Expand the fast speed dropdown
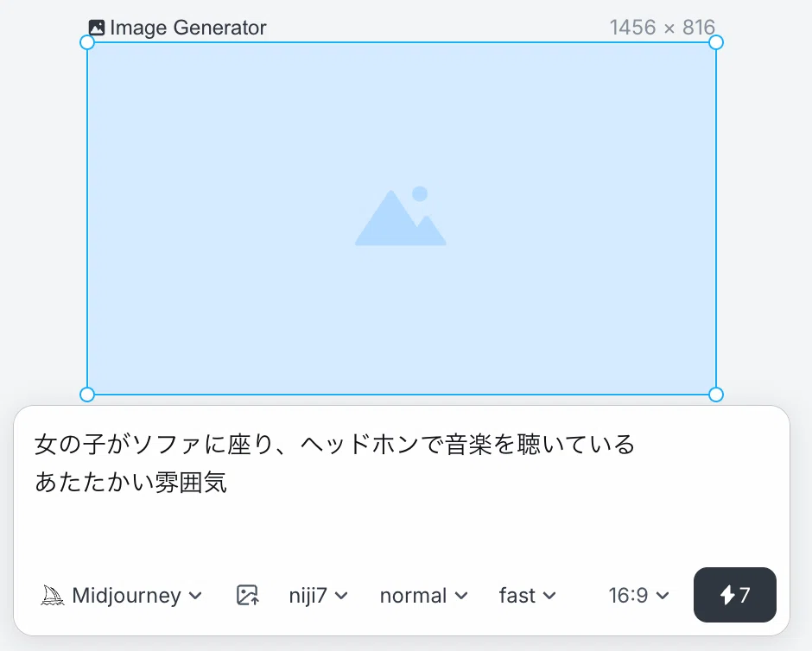 coord(527,595)
